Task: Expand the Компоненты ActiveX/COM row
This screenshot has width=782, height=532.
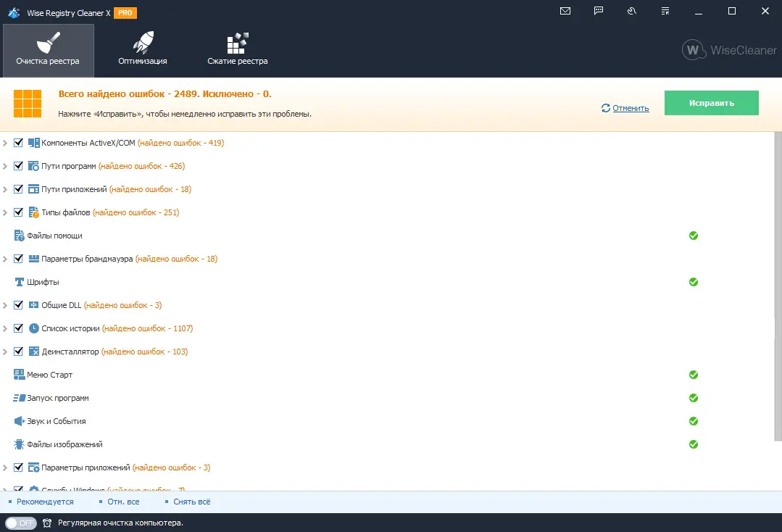Action: pyautogui.click(x=5, y=143)
